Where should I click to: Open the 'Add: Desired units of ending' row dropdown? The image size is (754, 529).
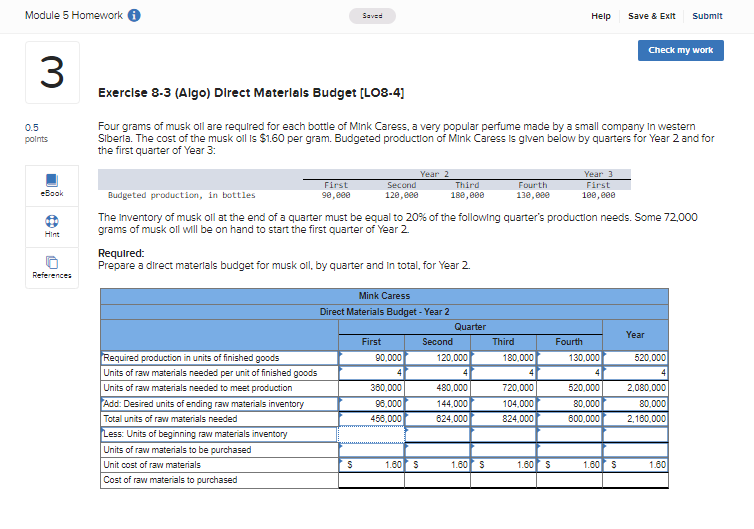(x=218, y=403)
